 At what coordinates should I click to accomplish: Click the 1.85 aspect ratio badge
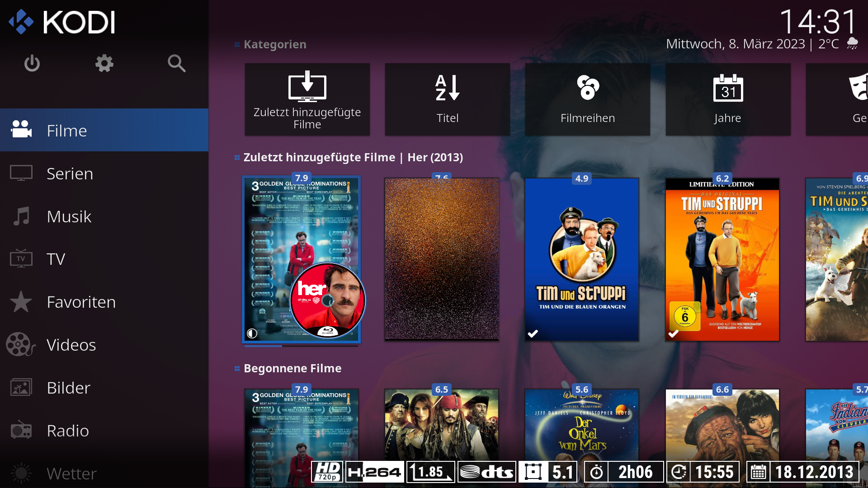(x=430, y=472)
